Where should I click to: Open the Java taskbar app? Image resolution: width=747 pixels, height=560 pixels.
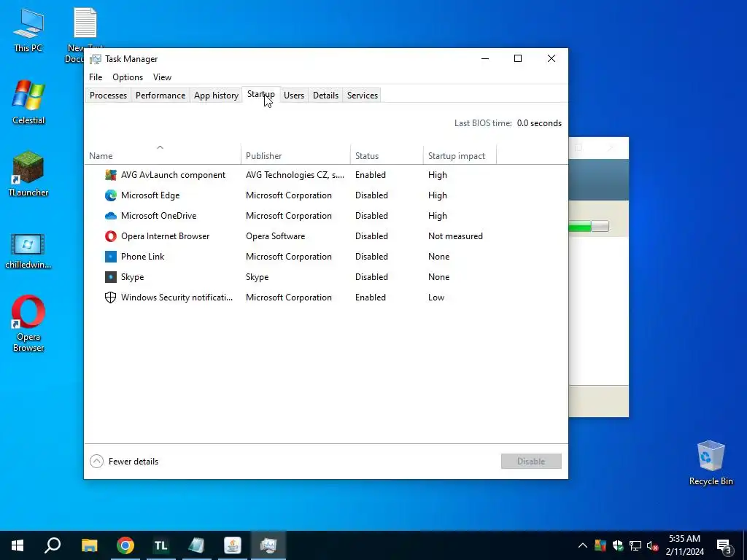click(233, 545)
